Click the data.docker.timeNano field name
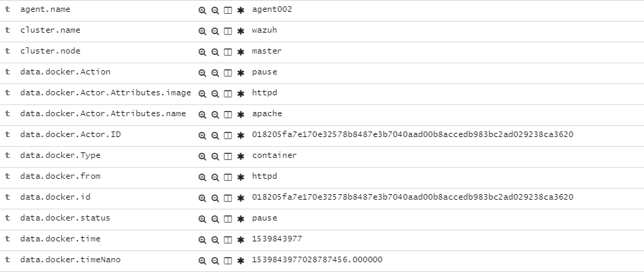 coord(70,259)
